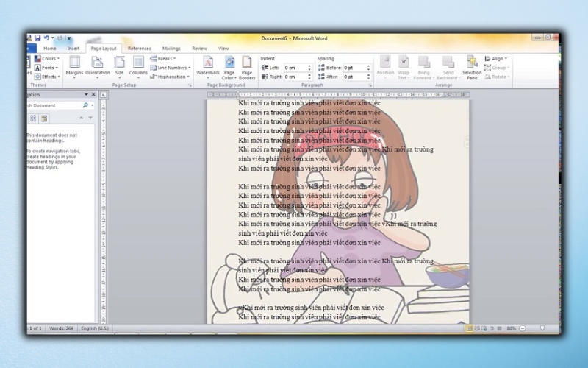Click the Watermark icon

tap(208, 63)
